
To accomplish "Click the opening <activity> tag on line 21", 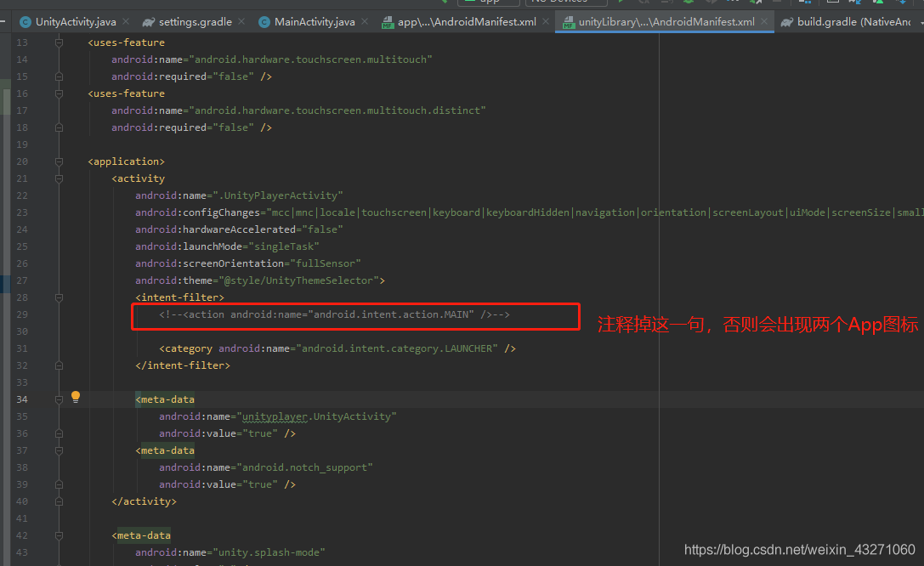I will click(x=138, y=178).
